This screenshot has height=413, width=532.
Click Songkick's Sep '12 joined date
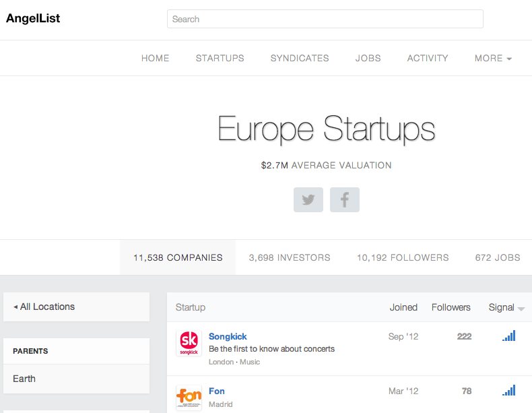tap(403, 336)
